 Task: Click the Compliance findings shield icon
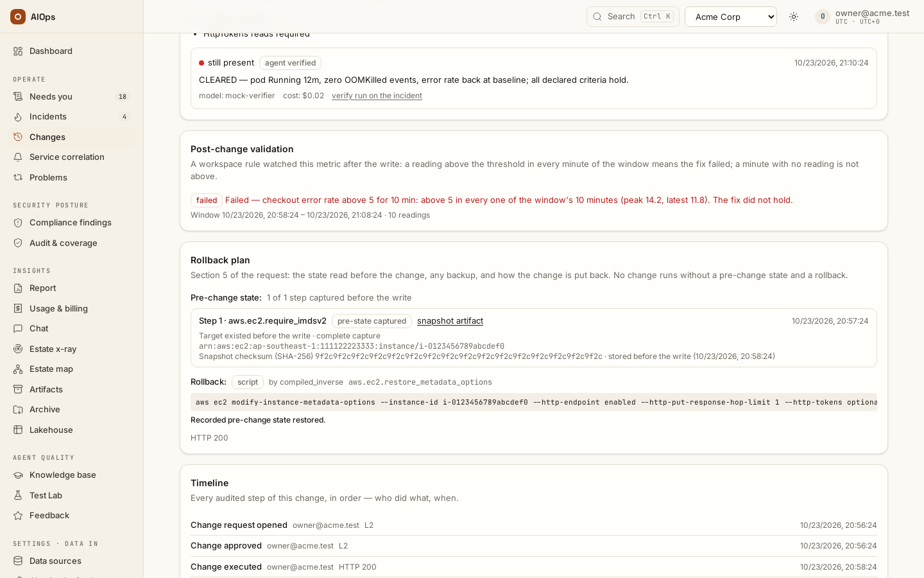18,223
